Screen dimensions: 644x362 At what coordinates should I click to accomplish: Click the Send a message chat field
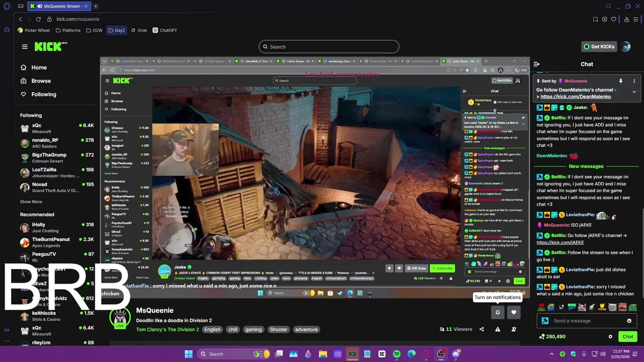pos(586,321)
